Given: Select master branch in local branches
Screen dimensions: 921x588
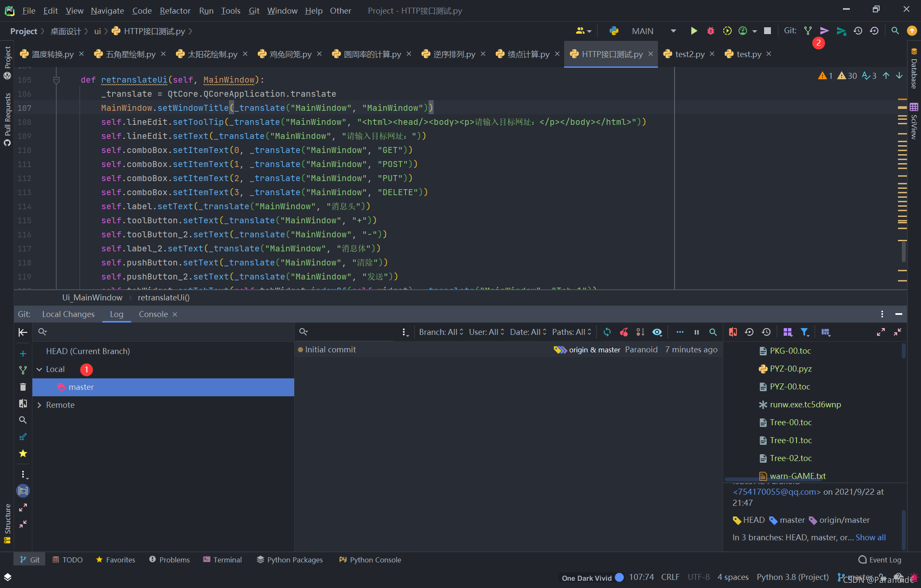Looking at the screenshot, I should click(x=81, y=387).
